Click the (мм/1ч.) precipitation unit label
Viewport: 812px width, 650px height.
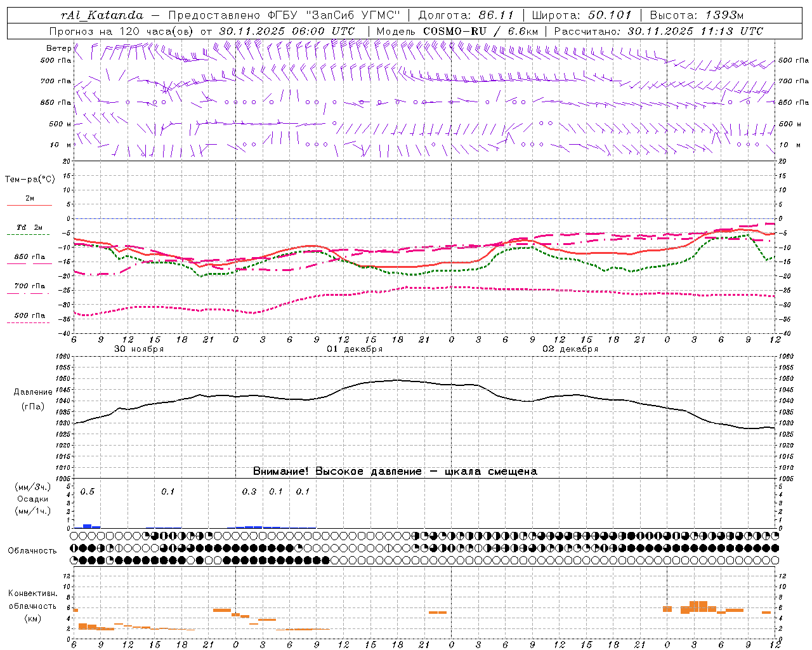tap(32, 511)
